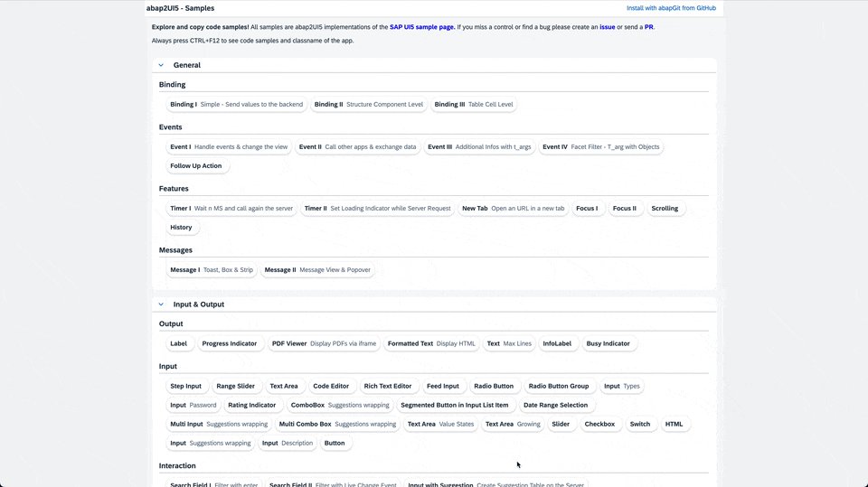Select the Label output sample
This screenshot has height=487, width=868.
178,343
